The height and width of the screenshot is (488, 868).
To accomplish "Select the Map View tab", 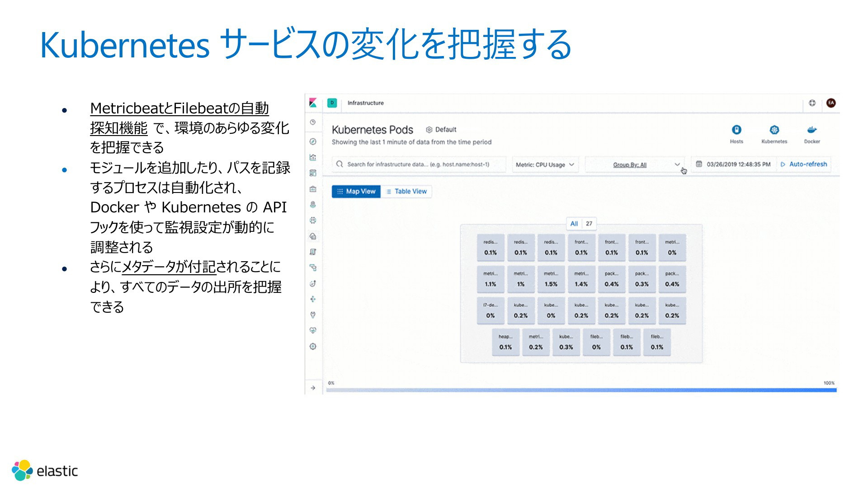I will [356, 192].
